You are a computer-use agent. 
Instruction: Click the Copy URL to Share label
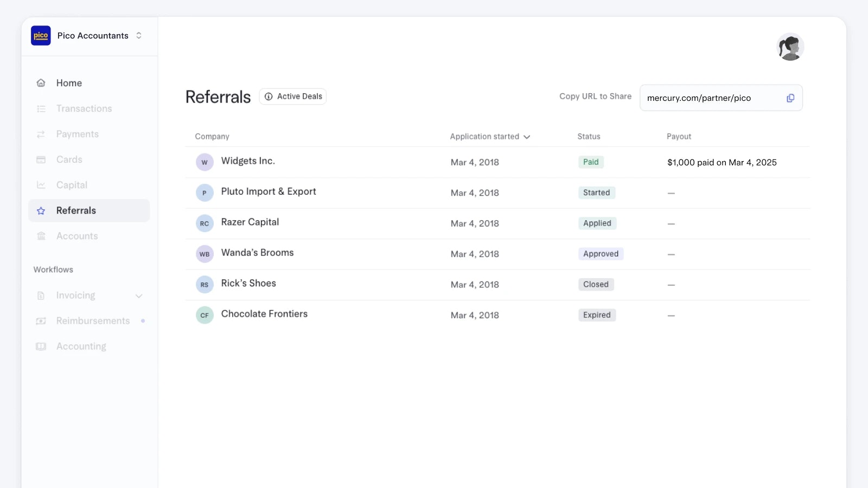(595, 96)
